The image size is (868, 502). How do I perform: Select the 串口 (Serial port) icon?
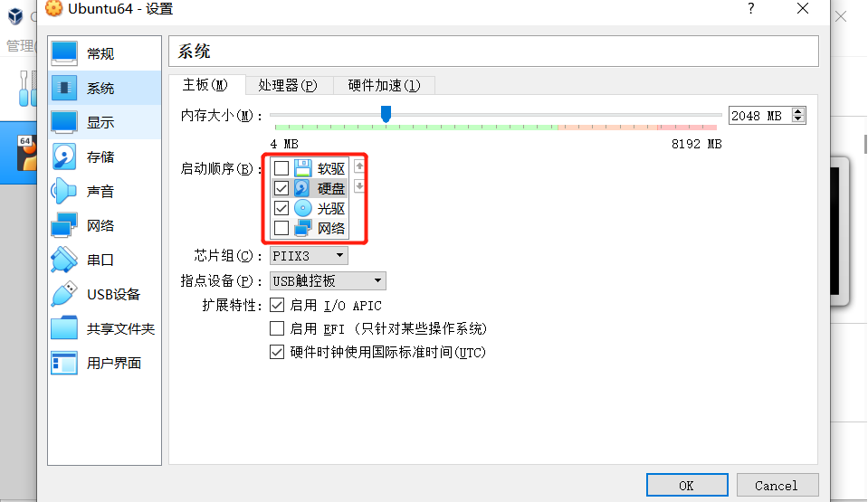coord(64,260)
